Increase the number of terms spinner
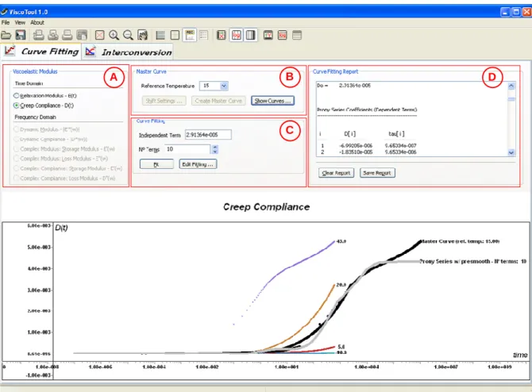 (x=214, y=147)
